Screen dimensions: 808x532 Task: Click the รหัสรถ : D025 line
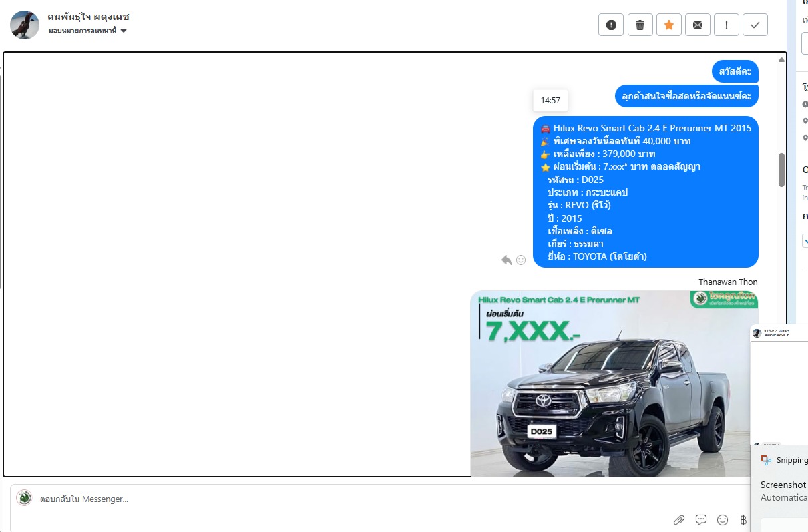[575, 180]
